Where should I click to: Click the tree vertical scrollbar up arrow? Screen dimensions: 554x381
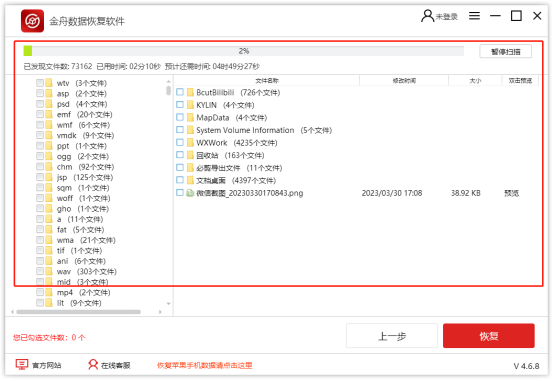pyautogui.click(x=169, y=82)
